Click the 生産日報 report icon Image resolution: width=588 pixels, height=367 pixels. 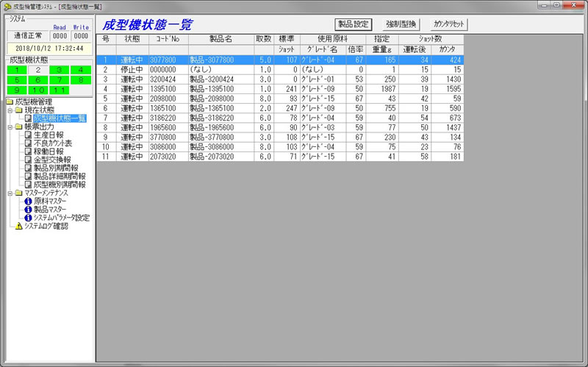tap(28, 135)
